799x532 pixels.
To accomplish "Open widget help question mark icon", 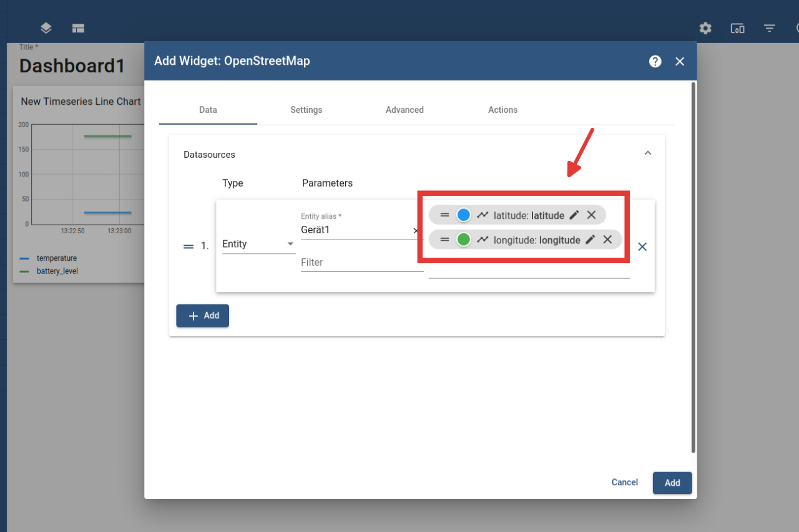I will (655, 61).
